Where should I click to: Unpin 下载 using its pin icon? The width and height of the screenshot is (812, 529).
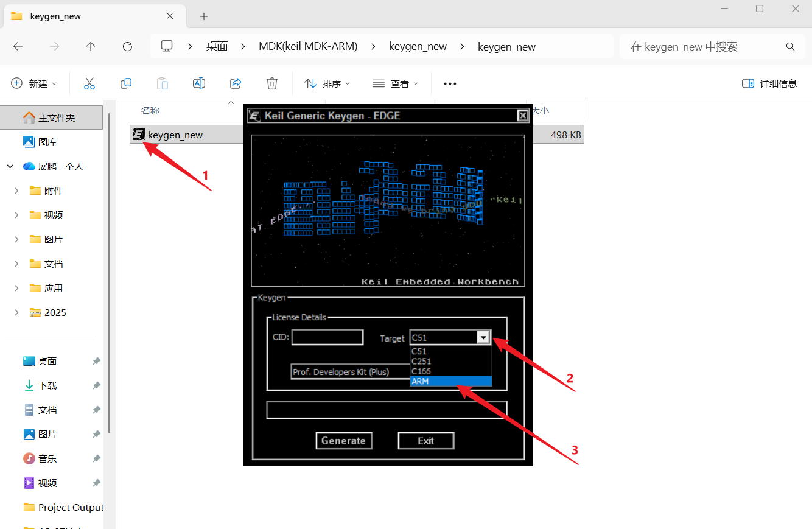pos(96,385)
